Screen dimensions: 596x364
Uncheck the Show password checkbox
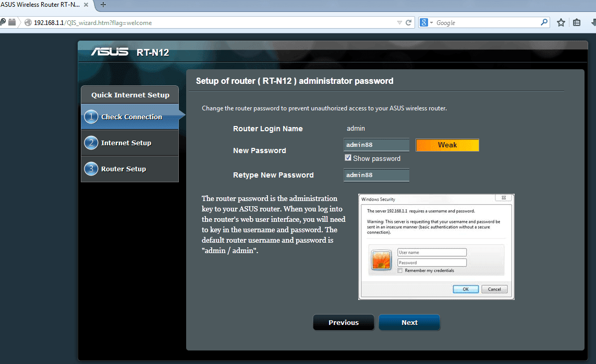pyautogui.click(x=348, y=158)
